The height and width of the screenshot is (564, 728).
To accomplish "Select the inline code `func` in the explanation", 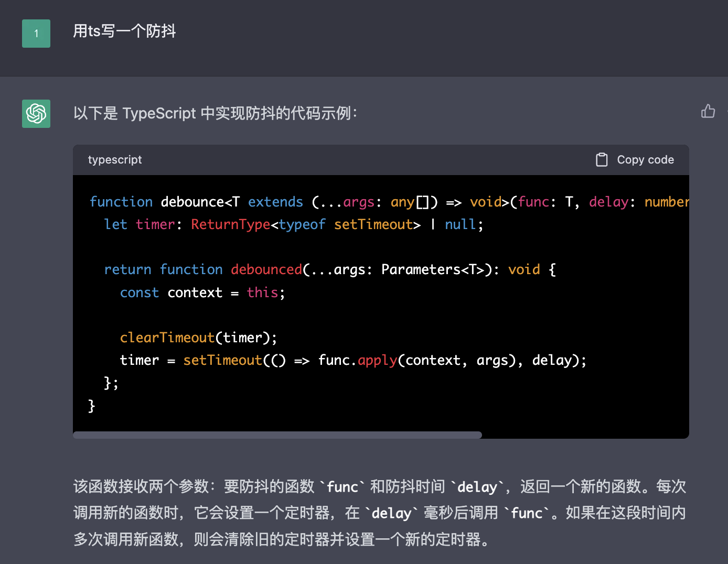I will pos(341,486).
